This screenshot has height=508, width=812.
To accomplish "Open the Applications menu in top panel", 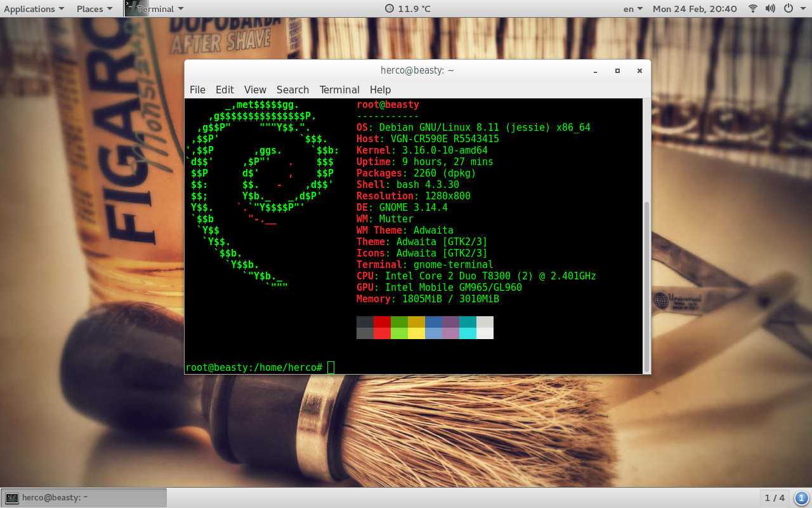I will click(34, 9).
